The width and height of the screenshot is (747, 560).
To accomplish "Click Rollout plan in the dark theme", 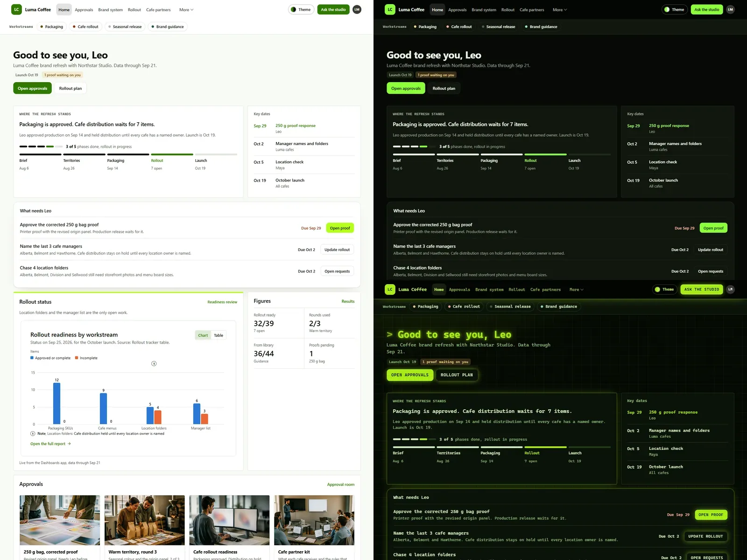I will tap(444, 88).
